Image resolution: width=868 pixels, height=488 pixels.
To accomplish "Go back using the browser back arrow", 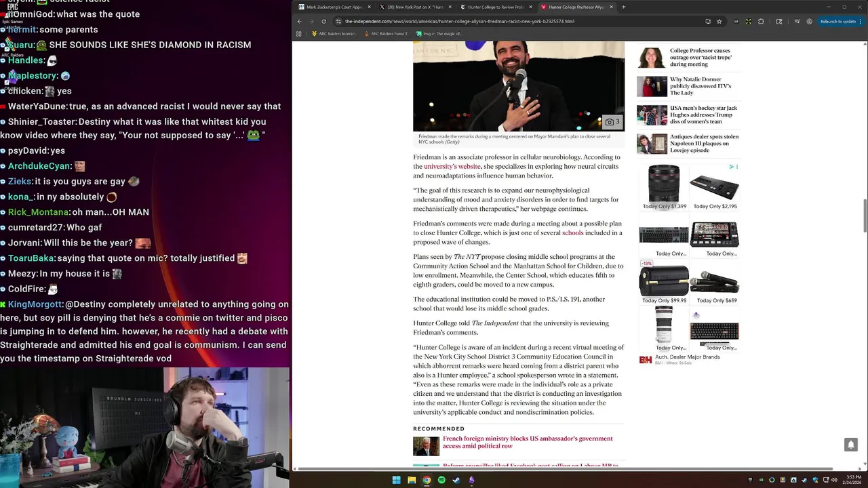I will click(299, 21).
